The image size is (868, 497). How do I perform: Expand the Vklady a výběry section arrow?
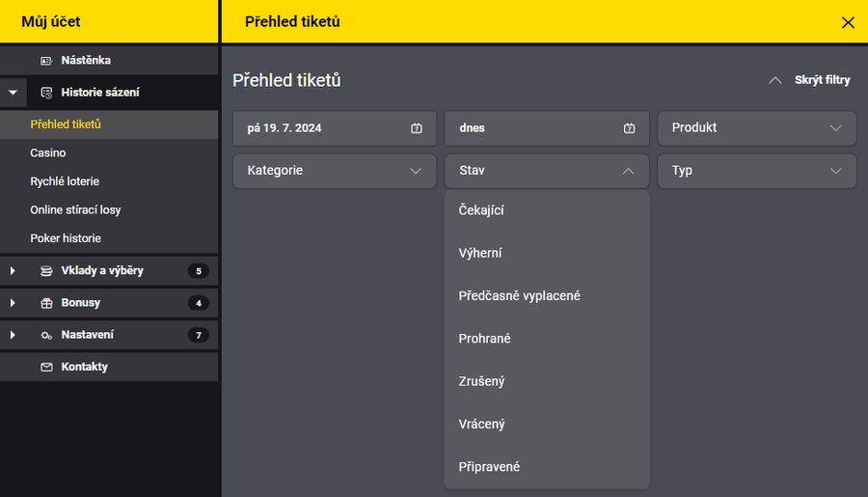(x=13, y=271)
